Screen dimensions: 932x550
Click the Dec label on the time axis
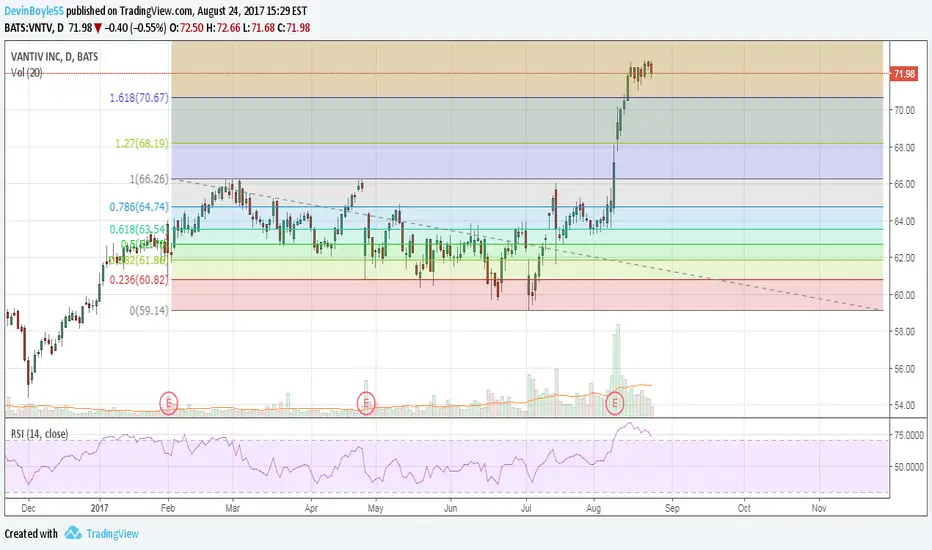[28, 508]
